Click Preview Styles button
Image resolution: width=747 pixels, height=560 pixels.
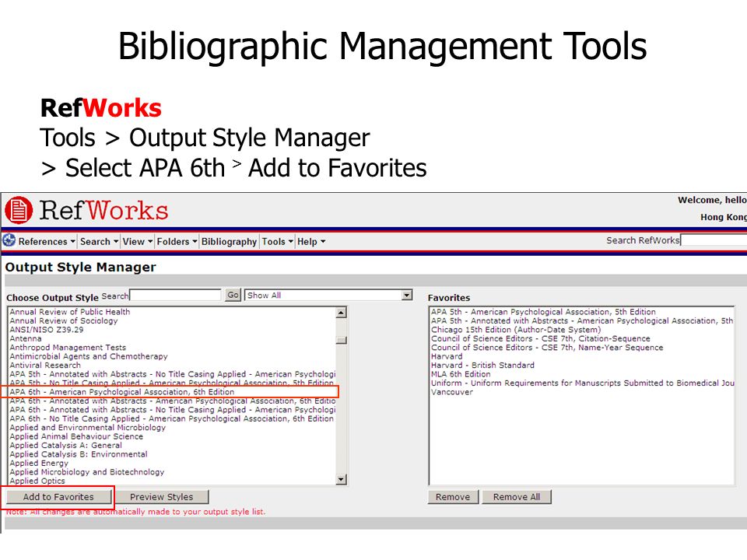pos(162,497)
